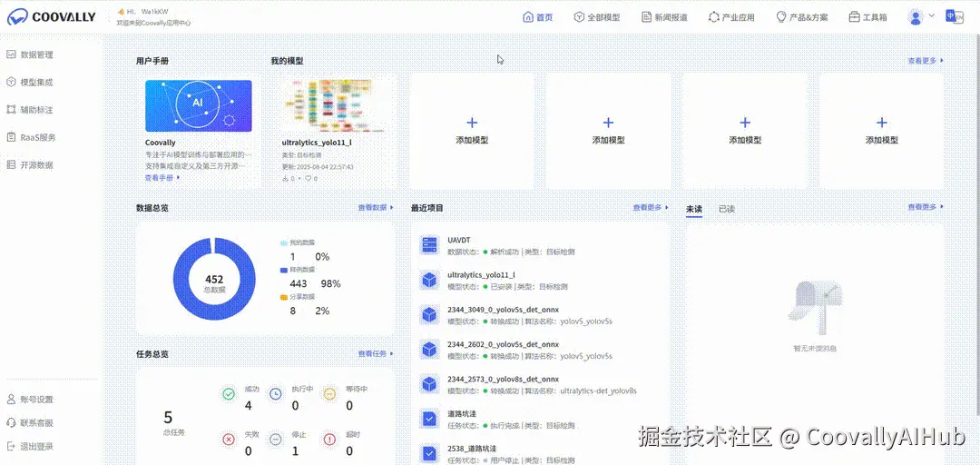Click the ultralytics_yolo11_l cube icon in 最近项目

tap(428, 281)
